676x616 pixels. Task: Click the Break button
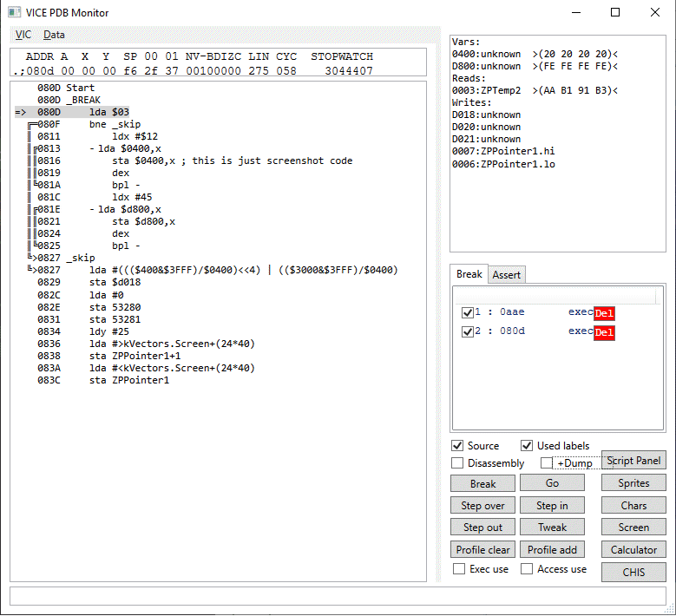tap(482, 483)
